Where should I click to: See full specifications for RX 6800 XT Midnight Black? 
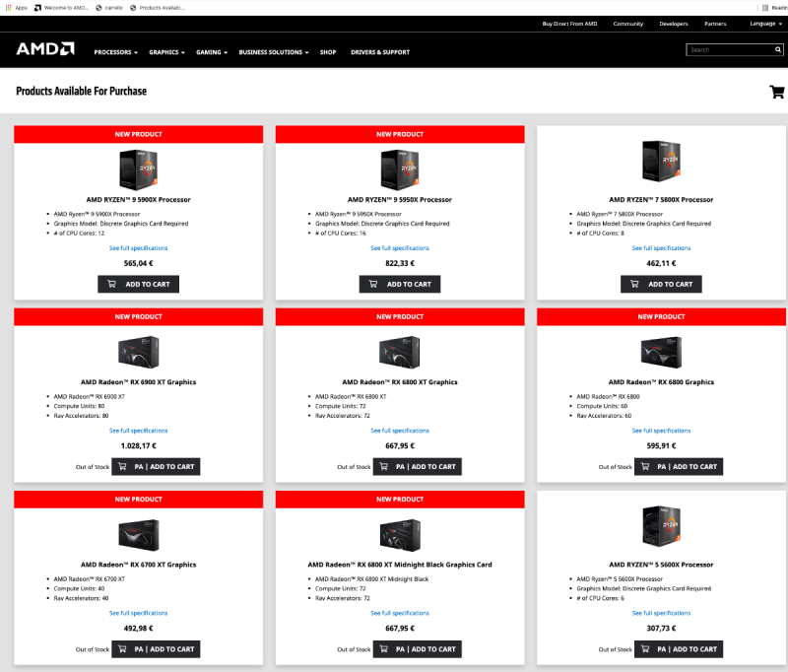(400, 613)
